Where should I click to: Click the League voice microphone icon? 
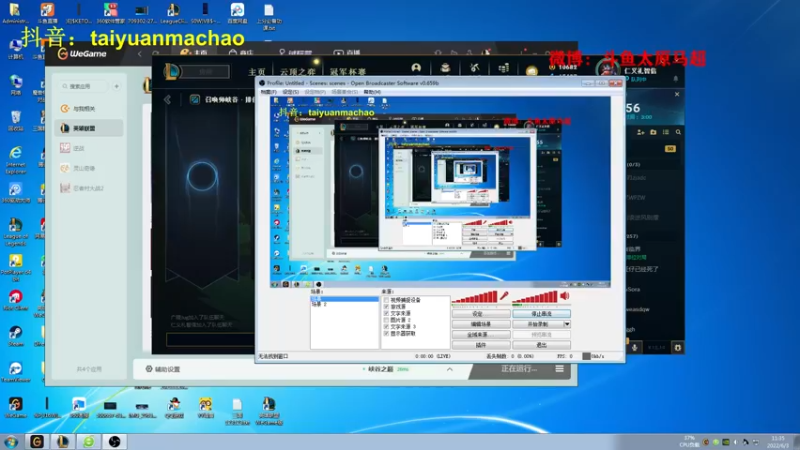(x=635, y=347)
